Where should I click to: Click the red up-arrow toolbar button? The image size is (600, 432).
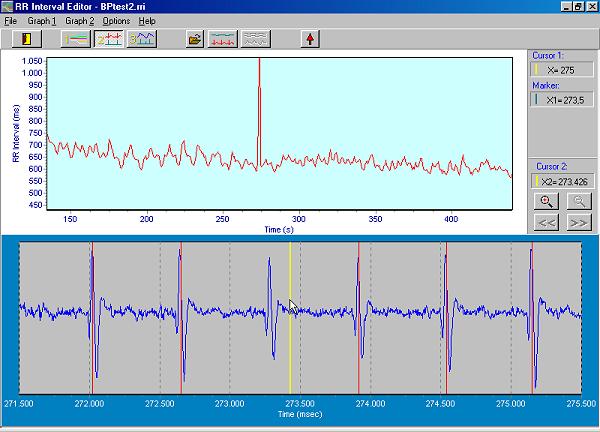coord(311,39)
